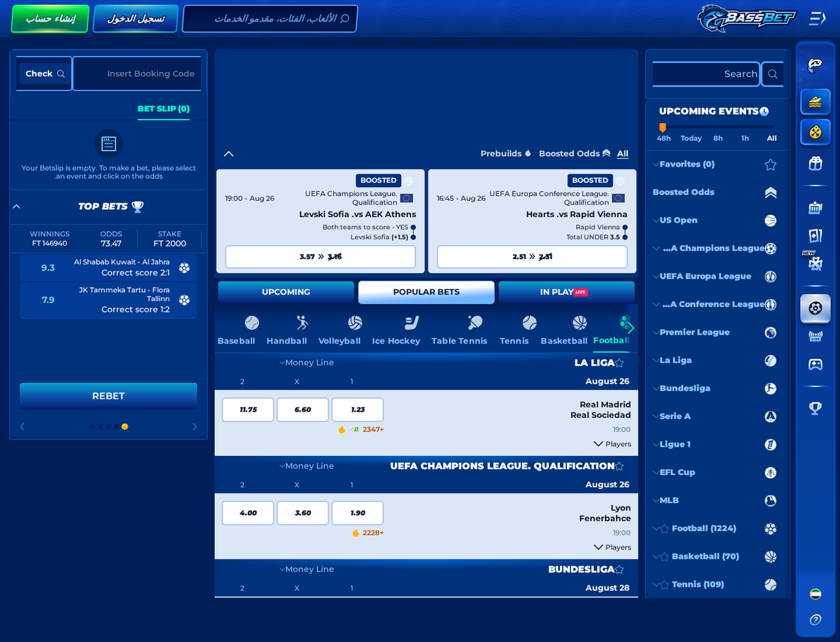Toggle favorite star next to Football (1224)

click(664, 529)
